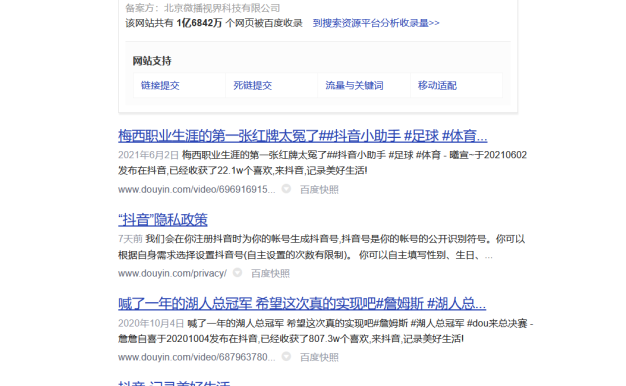The height and width of the screenshot is (386, 626).
Task: Expand dropdown arrow beside douyin.com/video/696916915 URL
Action: (x=286, y=189)
